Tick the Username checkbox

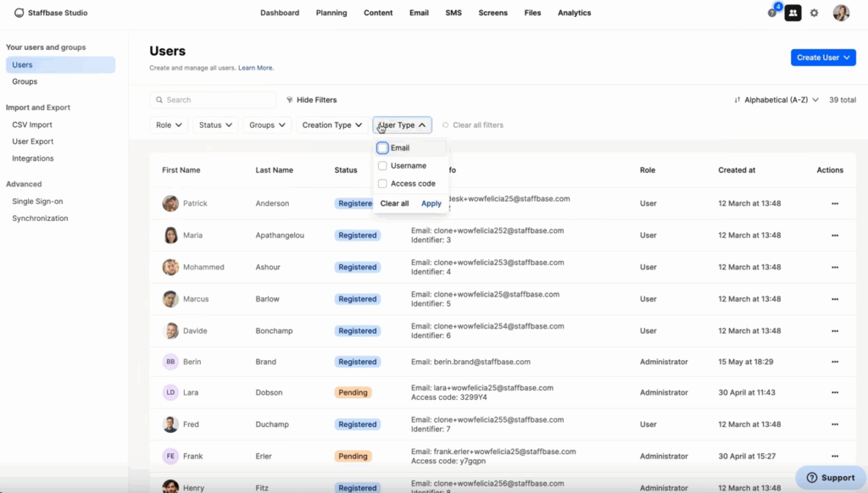pyautogui.click(x=382, y=166)
